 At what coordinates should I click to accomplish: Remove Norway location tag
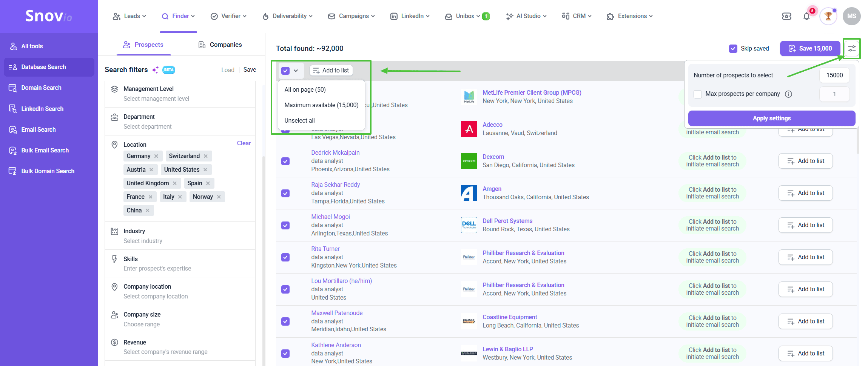pyautogui.click(x=219, y=197)
